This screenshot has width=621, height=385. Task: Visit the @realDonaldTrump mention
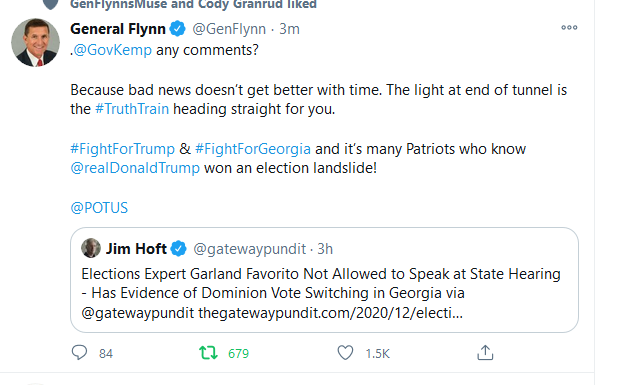point(135,168)
